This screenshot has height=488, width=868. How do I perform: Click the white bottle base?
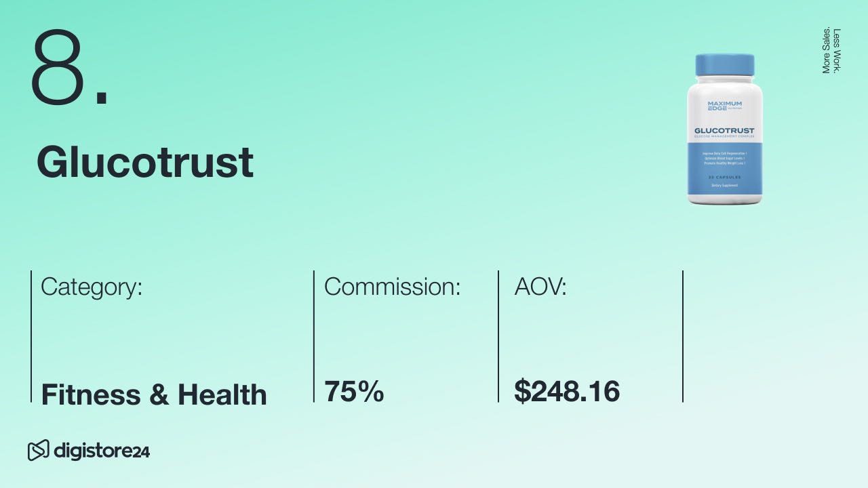point(724,199)
